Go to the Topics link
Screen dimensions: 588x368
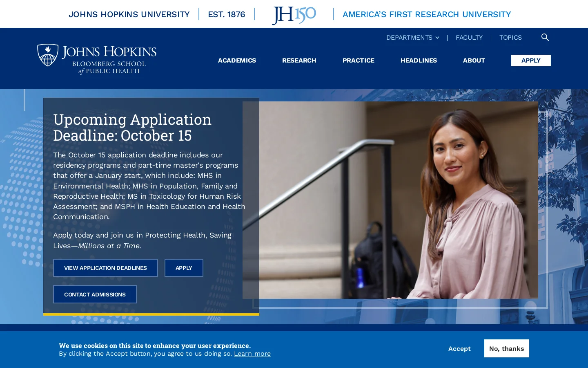click(510, 38)
